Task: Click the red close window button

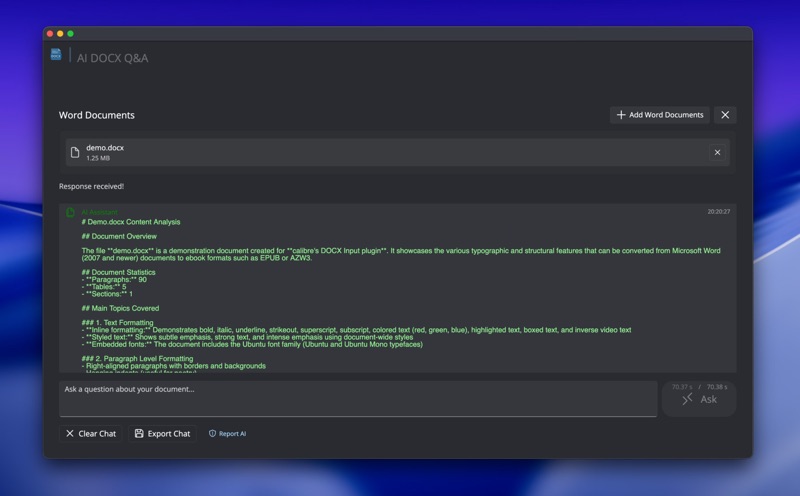Action: click(x=50, y=34)
